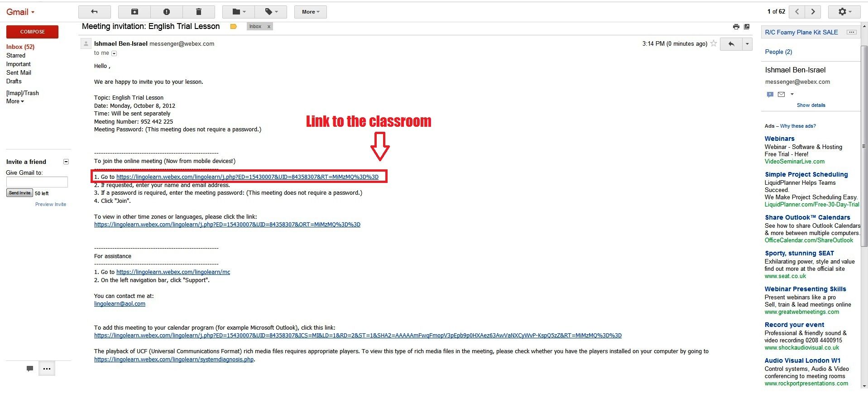Open People (2) widget link
The height and width of the screenshot is (408, 868).
[x=778, y=52]
